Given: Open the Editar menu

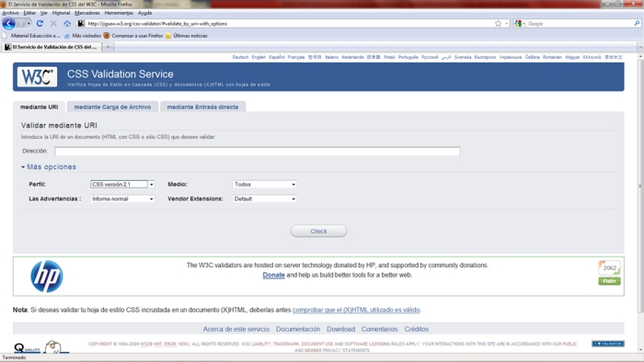Looking at the screenshot, I should click(29, 13).
